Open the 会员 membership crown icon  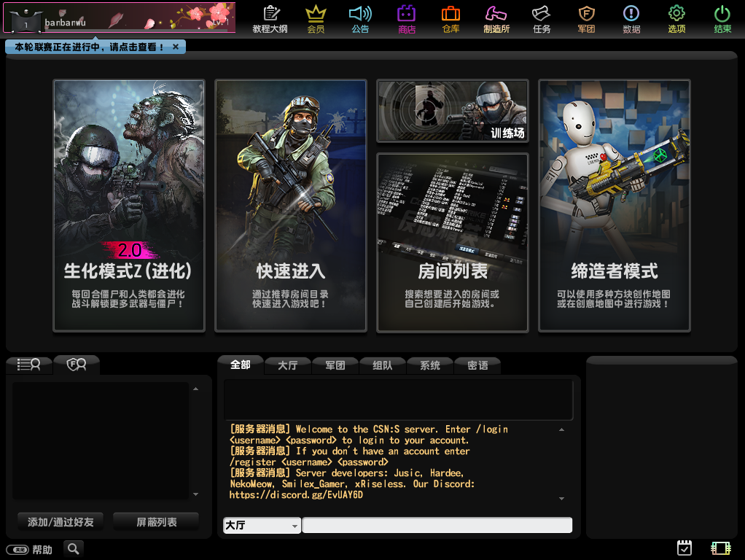point(316,18)
